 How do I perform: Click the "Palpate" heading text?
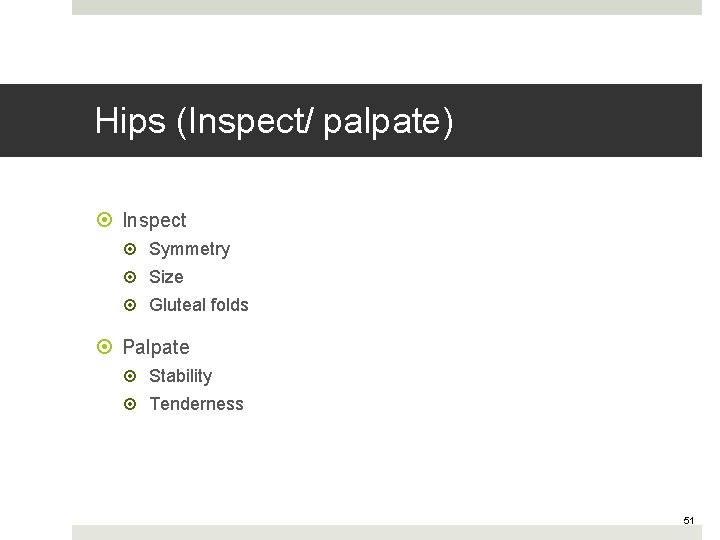point(155,347)
